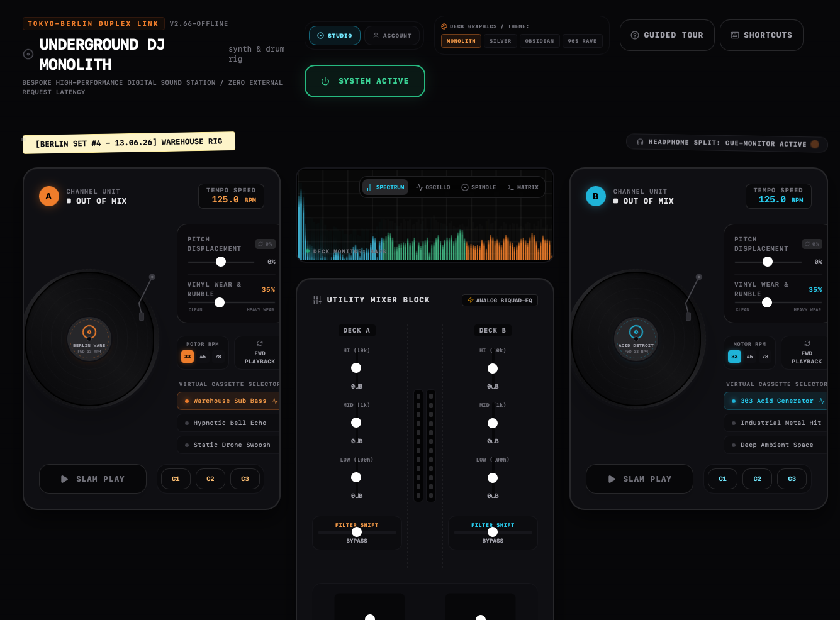Select Warehouse Sub Bass cassette
This screenshot has height=620, width=840.
pyautogui.click(x=229, y=401)
